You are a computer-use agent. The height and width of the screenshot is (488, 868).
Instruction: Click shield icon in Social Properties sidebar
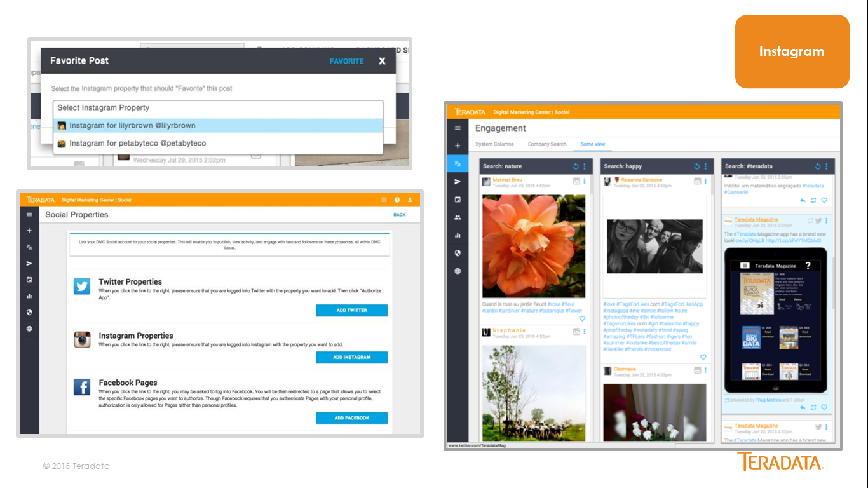tap(29, 313)
